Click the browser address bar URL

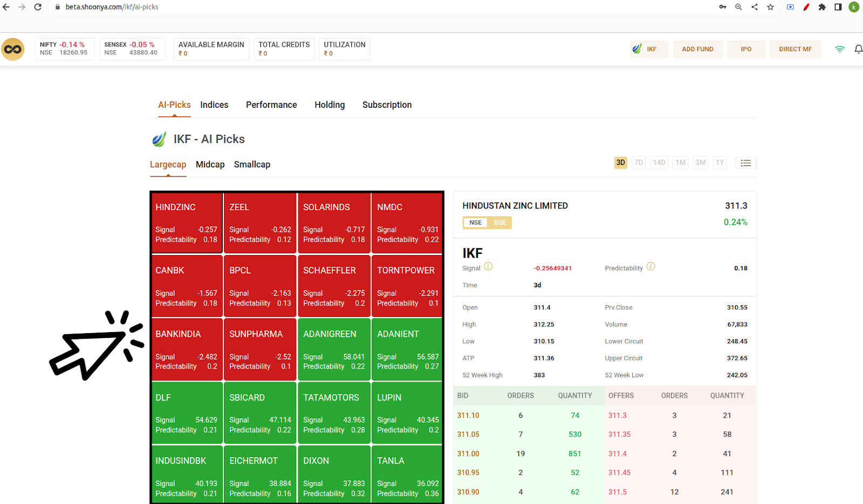(112, 7)
